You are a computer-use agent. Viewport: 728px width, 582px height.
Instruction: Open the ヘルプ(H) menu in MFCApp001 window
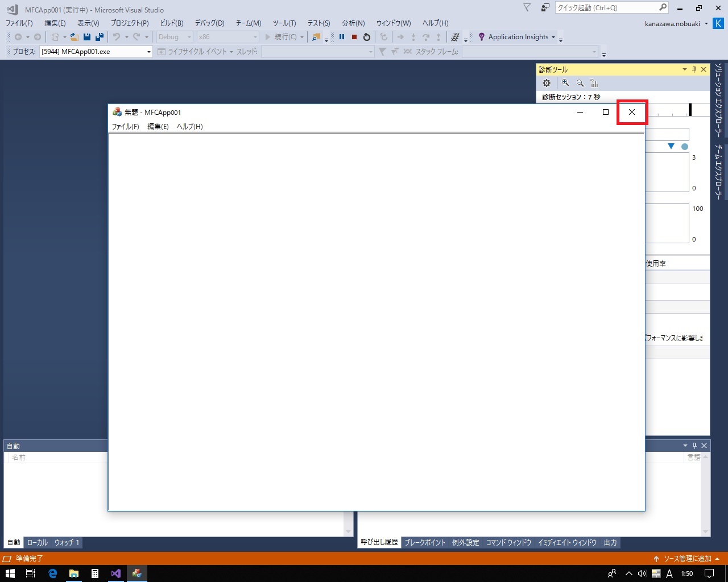pyautogui.click(x=190, y=127)
